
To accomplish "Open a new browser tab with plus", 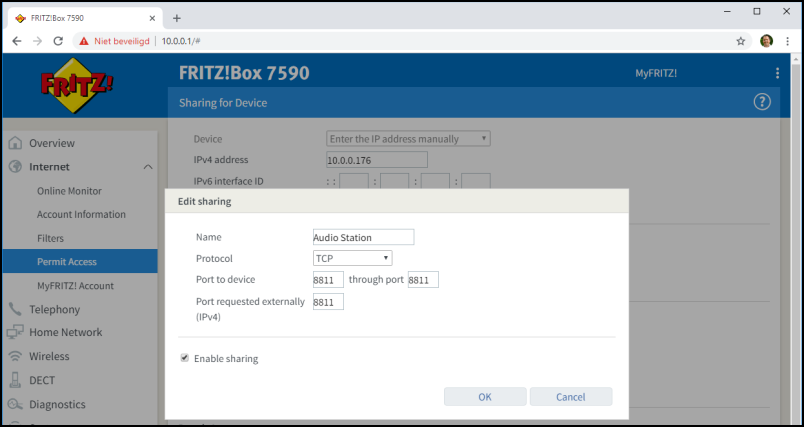I will tap(177, 18).
